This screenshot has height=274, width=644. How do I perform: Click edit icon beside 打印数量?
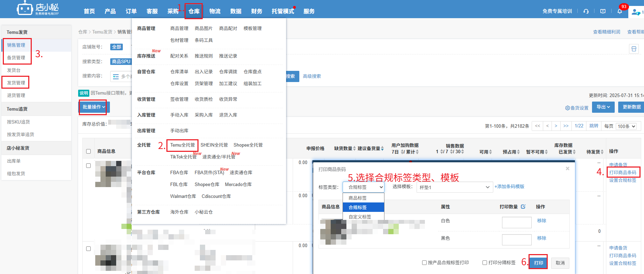(x=523, y=207)
